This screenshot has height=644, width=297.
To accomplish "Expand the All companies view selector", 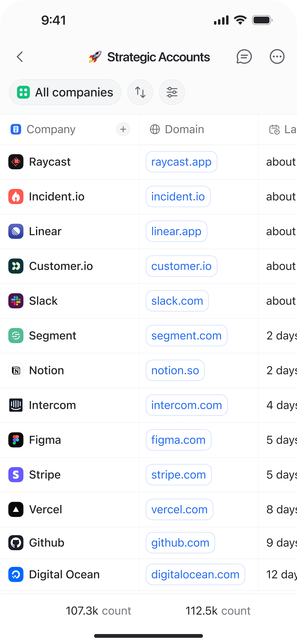I will pyautogui.click(x=65, y=92).
